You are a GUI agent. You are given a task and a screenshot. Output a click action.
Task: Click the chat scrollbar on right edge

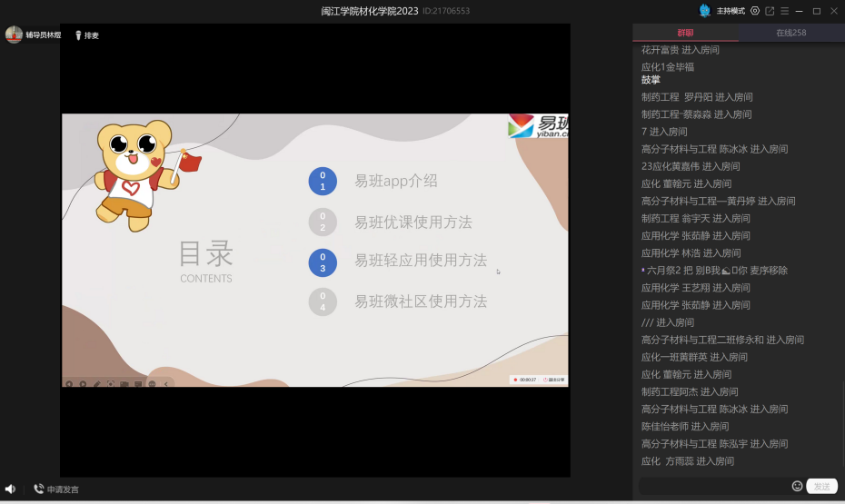842,425
